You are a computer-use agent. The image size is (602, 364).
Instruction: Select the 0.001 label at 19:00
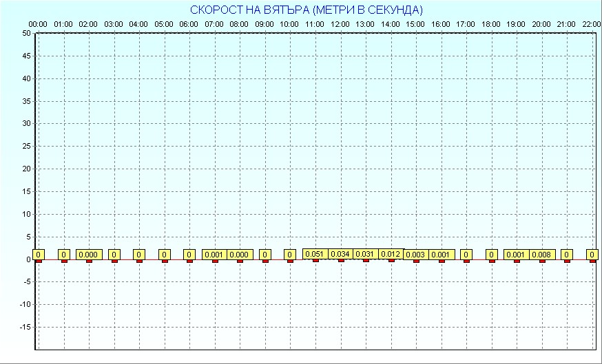click(516, 255)
